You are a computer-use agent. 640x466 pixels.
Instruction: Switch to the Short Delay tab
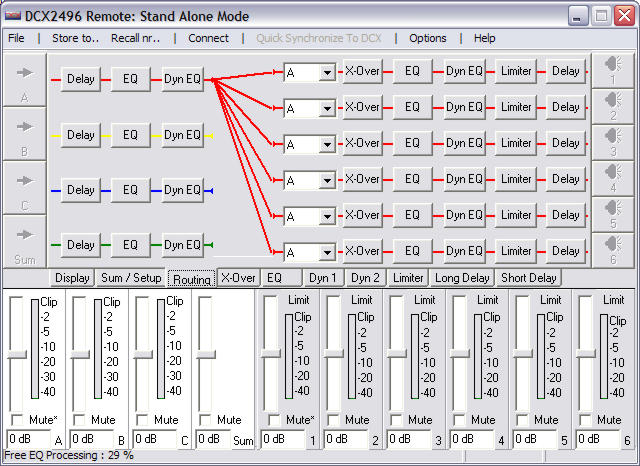(x=529, y=278)
